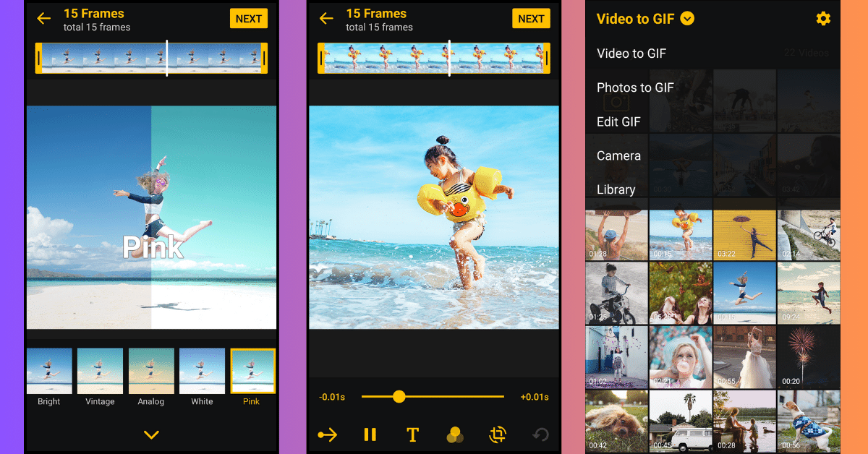The height and width of the screenshot is (454, 868).
Task: Tap the 15 Frames title on the speed editing screen
Action: [x=376, y=13]
